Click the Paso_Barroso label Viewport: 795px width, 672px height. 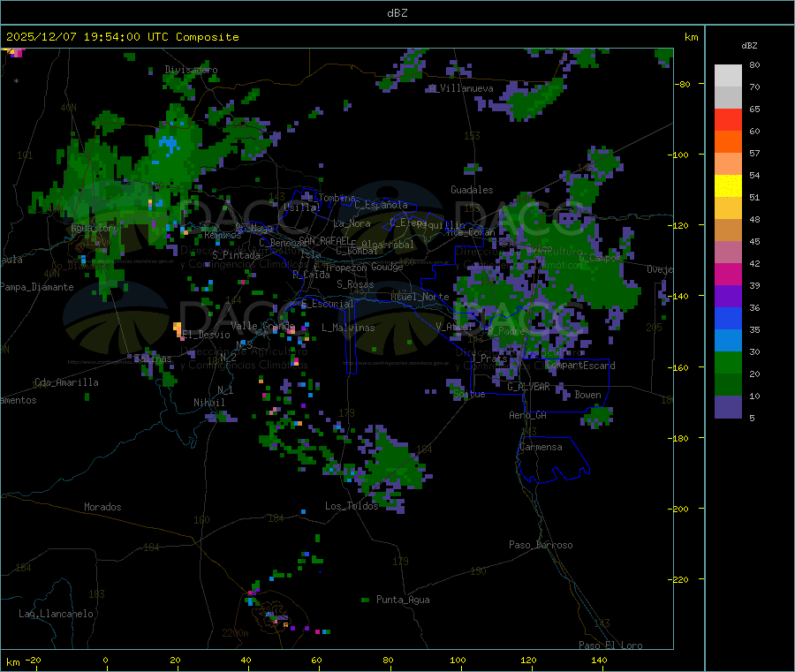(541, 545)
